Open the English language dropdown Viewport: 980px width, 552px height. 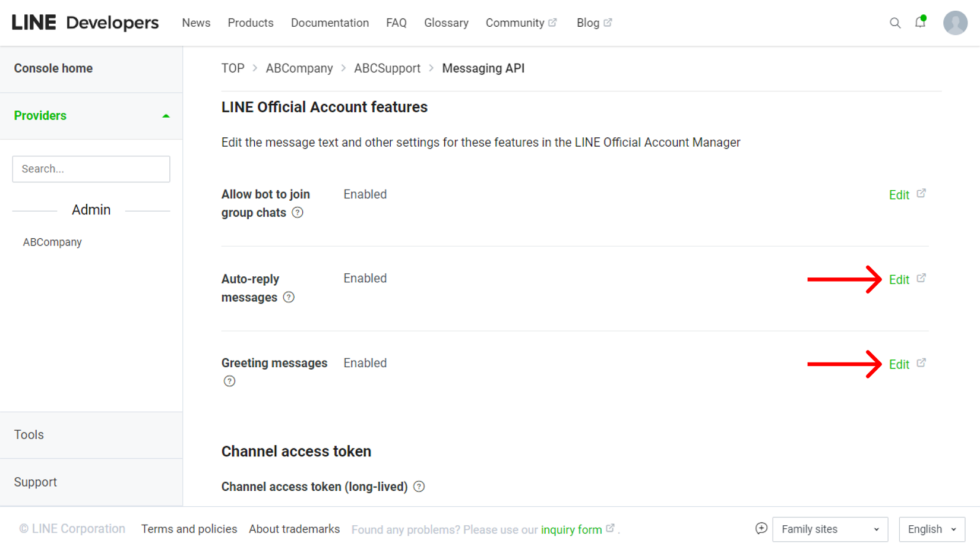(931, 529)
